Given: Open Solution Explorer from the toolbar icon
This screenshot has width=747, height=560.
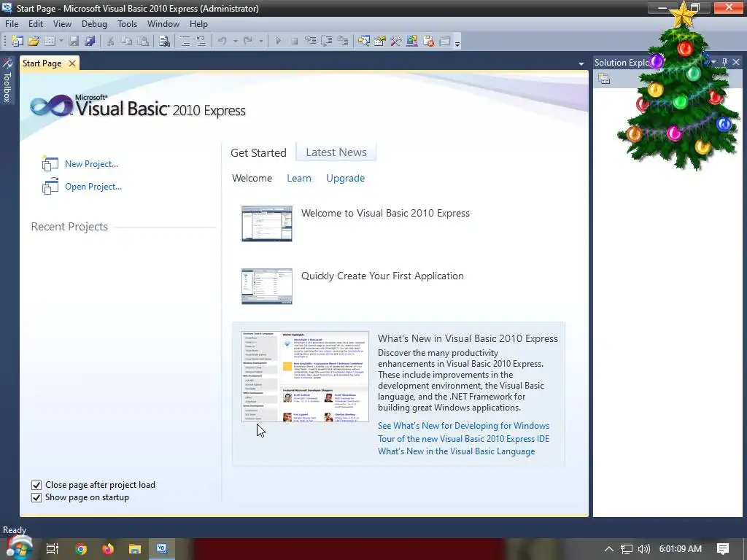Looking at the screenshot, I should coord(363,42).
